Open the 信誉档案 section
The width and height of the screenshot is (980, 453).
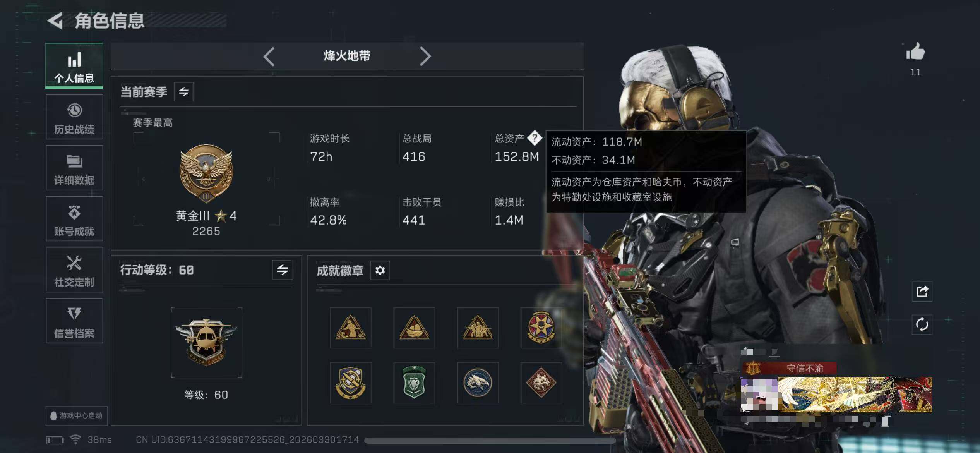coord(74,321)
